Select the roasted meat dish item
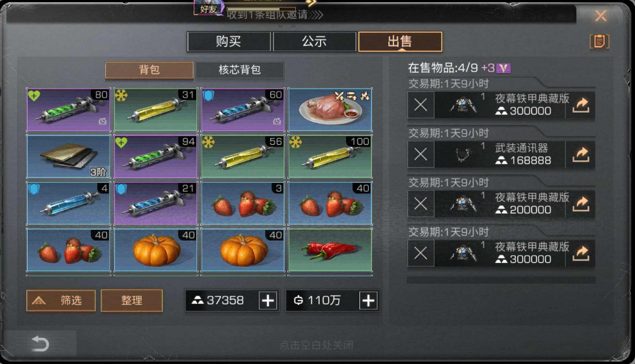The width and height of the screenshot is (635, 364). [x=330, y=110]
